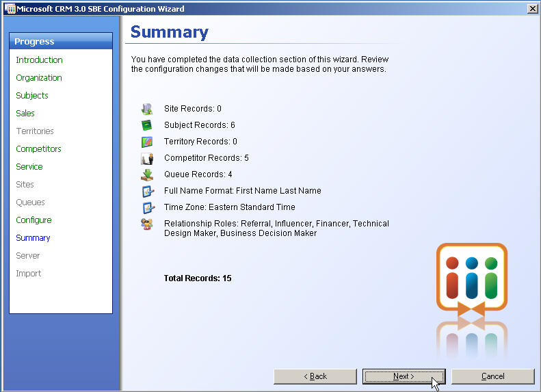Viewport: 541px width, 392px height.
Task: Click 'Competitor Records: 5' text
Action: click(207, 158)
